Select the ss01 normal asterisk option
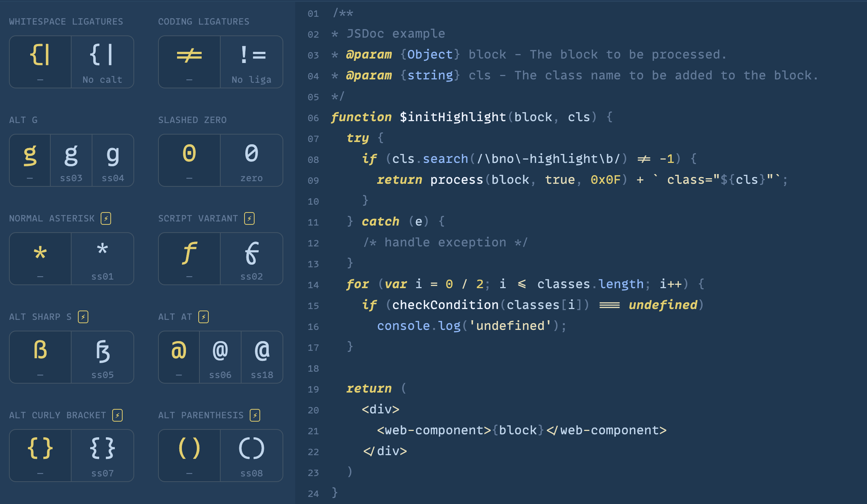The width and height of the screenshot is (867, 504). pyautogui.click(x=103, y=259)
